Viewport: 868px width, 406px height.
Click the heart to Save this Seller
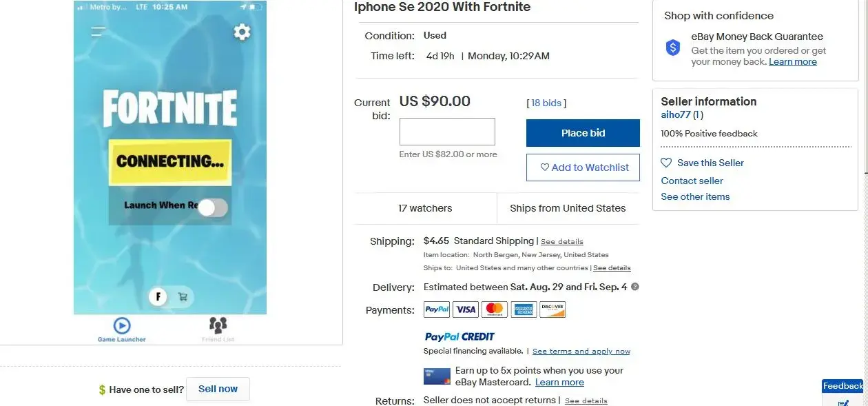[665, 163]
